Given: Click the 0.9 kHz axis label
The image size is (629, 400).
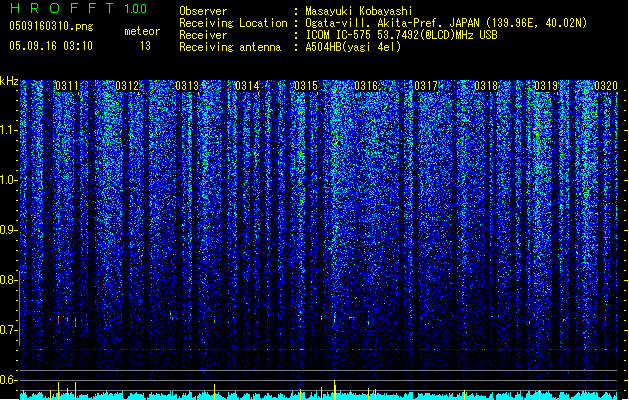Looking at the screenshot, I should (x=8, y=230).
